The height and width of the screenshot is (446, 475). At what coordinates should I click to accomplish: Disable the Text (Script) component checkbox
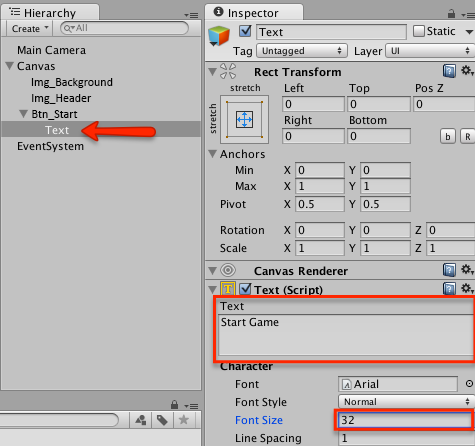[x=245, y=289]
